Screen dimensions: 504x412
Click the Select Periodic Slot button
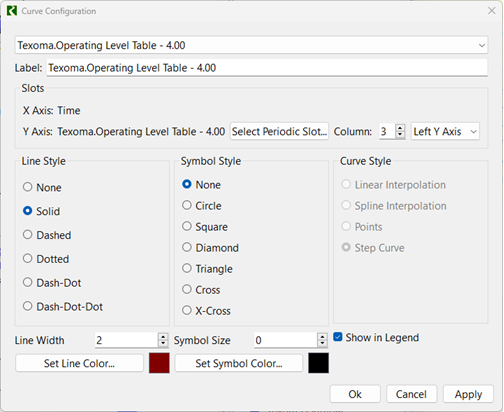(x=279, y=131)
